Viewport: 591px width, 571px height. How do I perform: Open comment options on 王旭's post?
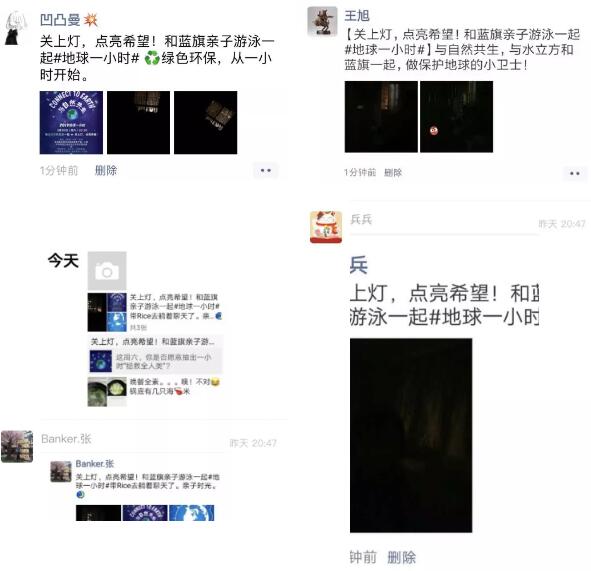coord(575,173)
